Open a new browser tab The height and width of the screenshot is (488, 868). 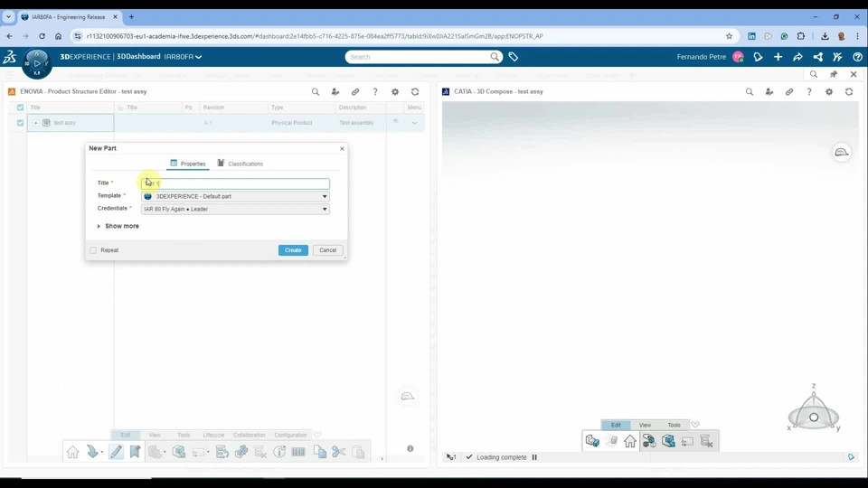click(x=131, y=16)
